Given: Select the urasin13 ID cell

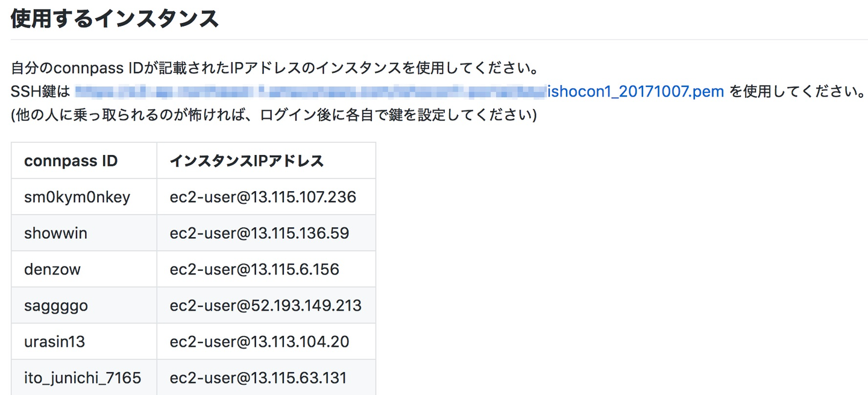Looking at the screenshot, I should pyautogui.click(x=84, y=341).
